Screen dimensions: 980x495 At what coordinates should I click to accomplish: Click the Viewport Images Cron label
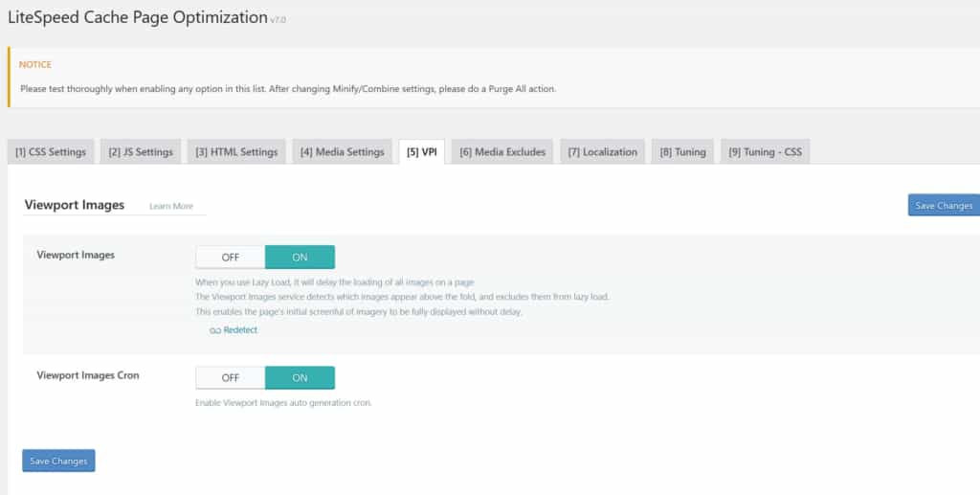[x=88, y=375]
